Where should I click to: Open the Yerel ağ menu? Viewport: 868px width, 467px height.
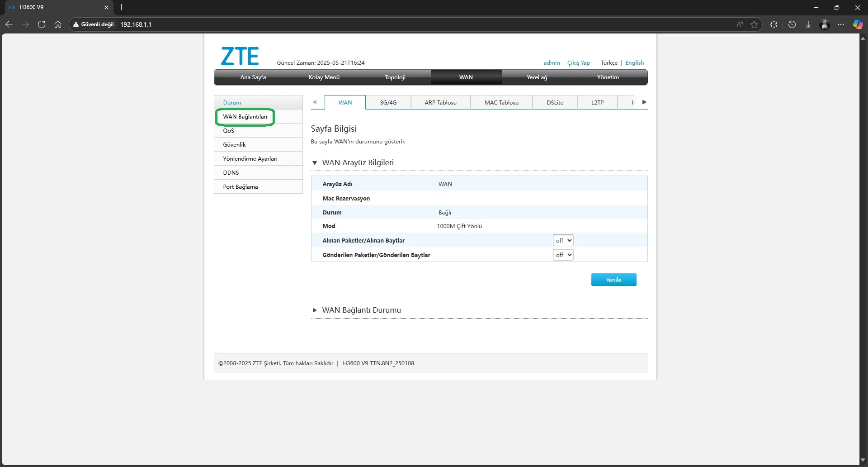coord(537,77)
